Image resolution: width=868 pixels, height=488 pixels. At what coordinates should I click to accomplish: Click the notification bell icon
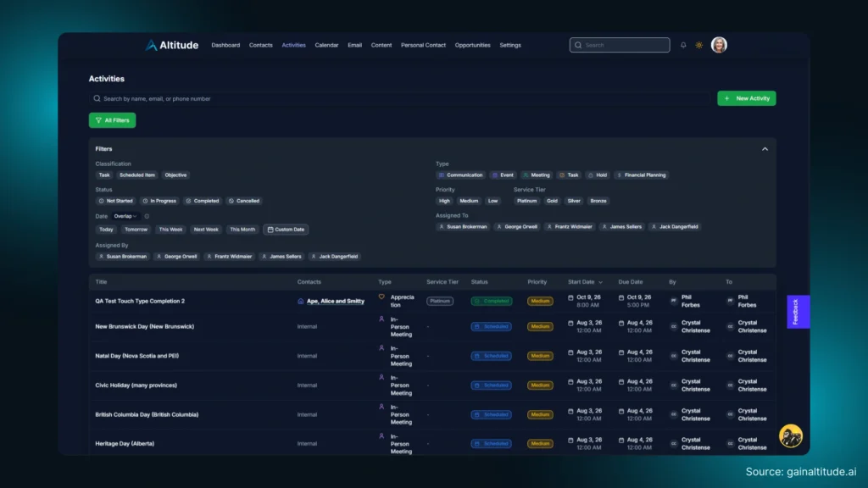tap(683, 45)
